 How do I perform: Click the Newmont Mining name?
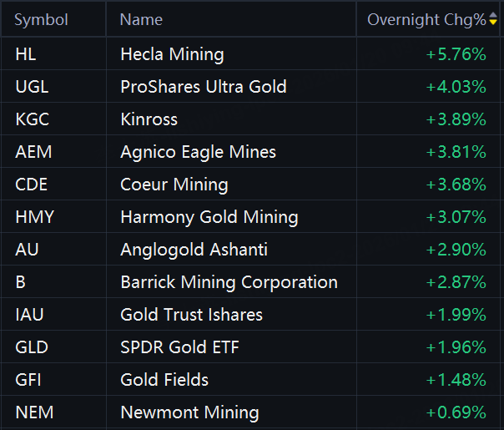[x=189, y=412]
